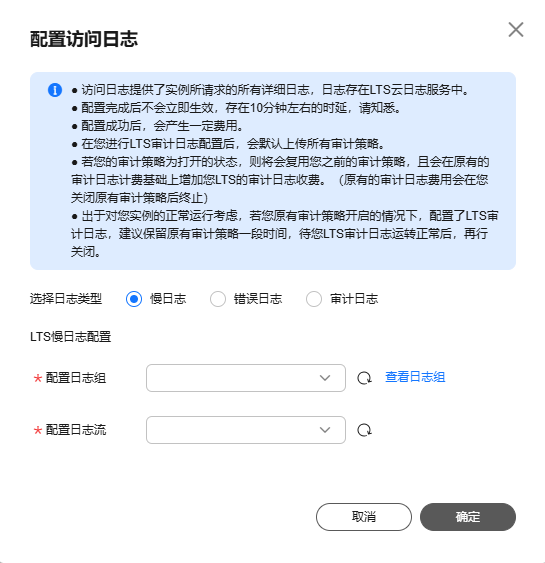Viewport: 545px width, 563px height.
Task: Open the 配置日志组 dropdown field
Action: tap(246, 378)
